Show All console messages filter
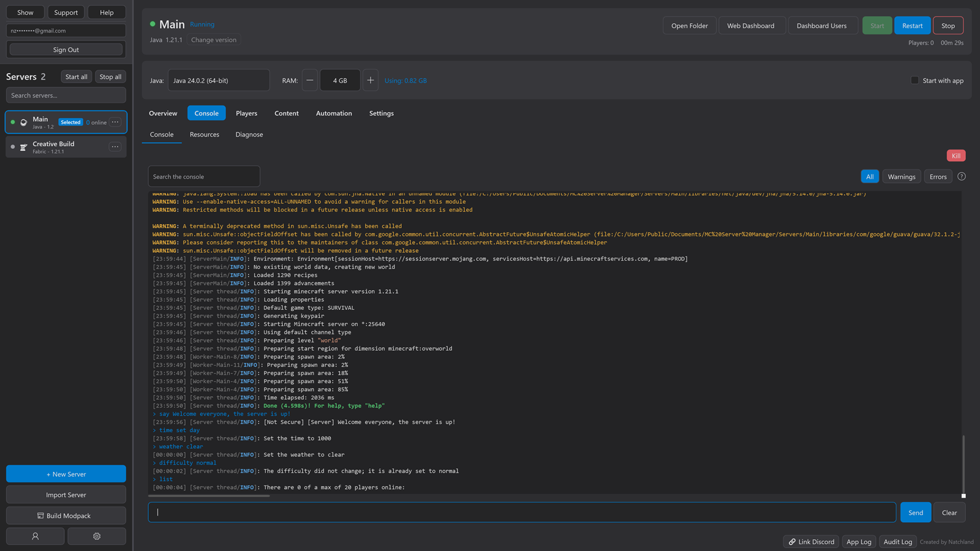The width and height of the screenshot is (980, 551). click(870, 176)
